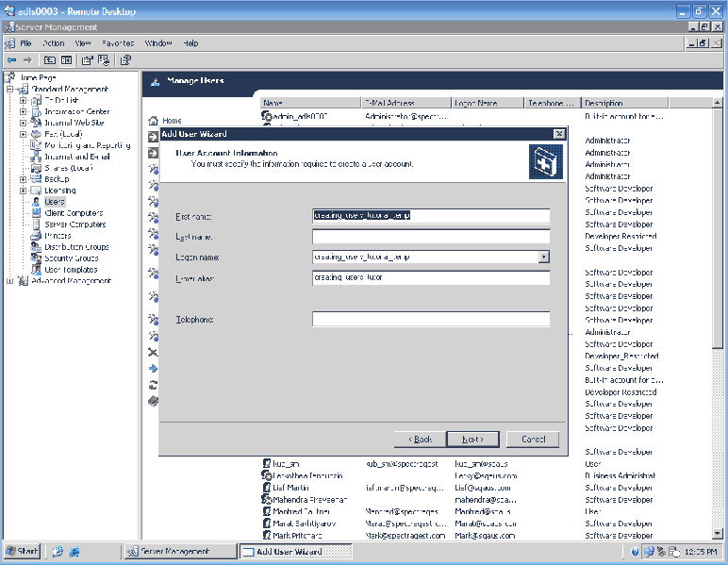Screen dimensions: 728x565
Task: Select Internal Web Site tree node
Action: click(x=74, y=123)
